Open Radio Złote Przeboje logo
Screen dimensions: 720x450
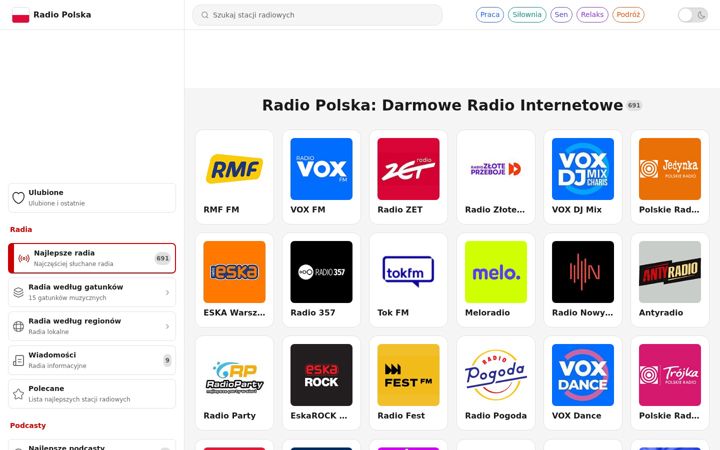pos(496,169)
